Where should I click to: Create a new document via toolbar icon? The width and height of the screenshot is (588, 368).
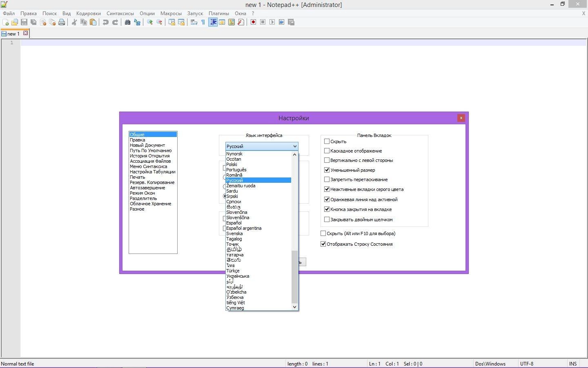[6, 22]
